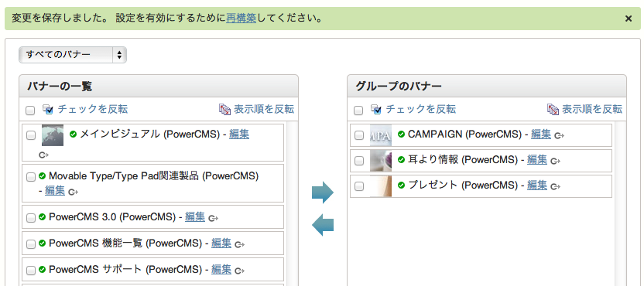Check the メインビジュアル banner checkbox
Image resolution: width=644 pixels, height=286 pixels.
click(31, 135)
